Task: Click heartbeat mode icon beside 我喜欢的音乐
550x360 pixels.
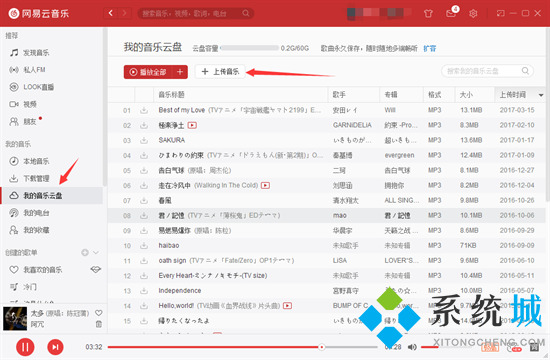Action: click(95, 269)
